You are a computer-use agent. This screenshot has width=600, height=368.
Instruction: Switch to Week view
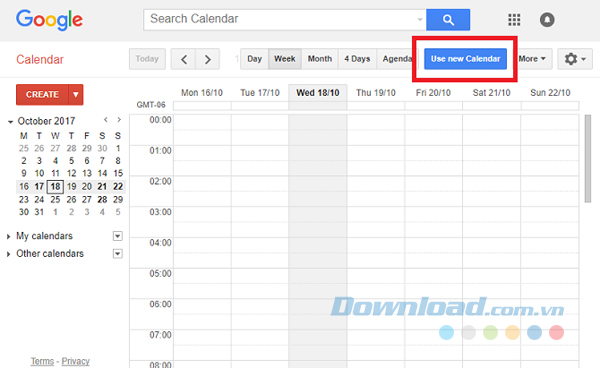click(285, 59)
